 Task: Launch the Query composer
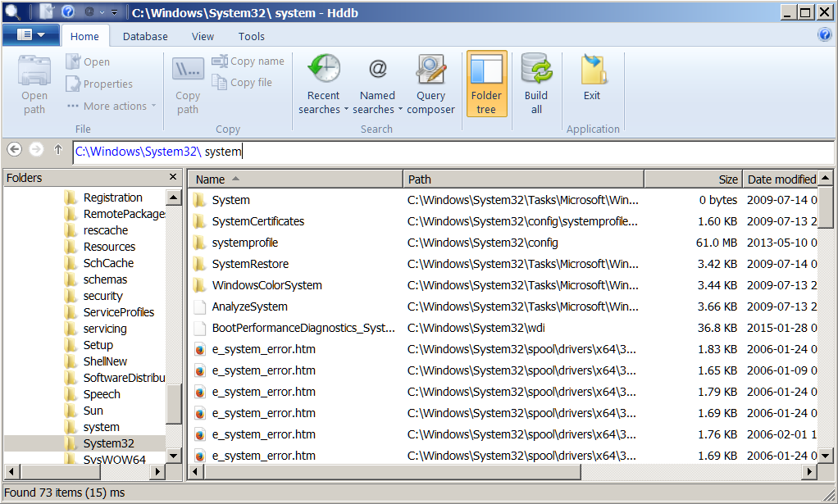(x=430, y=84)
